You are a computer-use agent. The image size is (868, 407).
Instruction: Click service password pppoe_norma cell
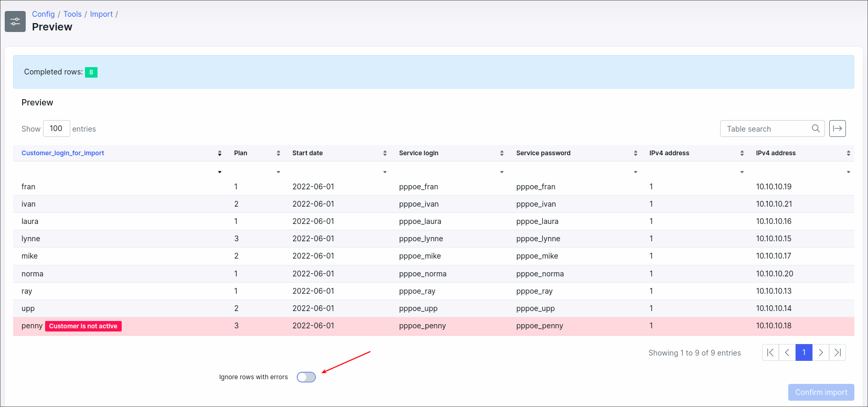(x=540, y=274)
